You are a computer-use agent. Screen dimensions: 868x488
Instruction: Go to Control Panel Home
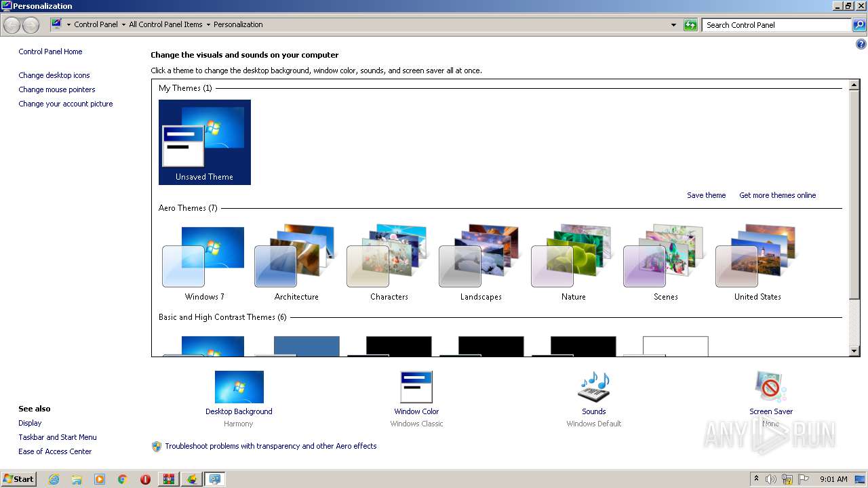click(50, 52)
